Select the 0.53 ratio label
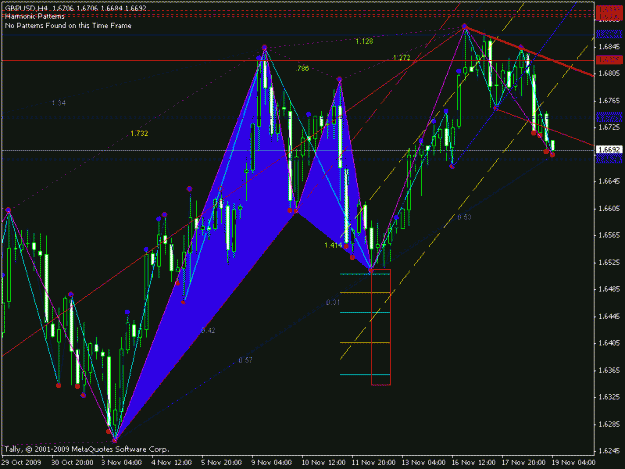The width and height of the screenshot is (625, 469). coord(464,217)
